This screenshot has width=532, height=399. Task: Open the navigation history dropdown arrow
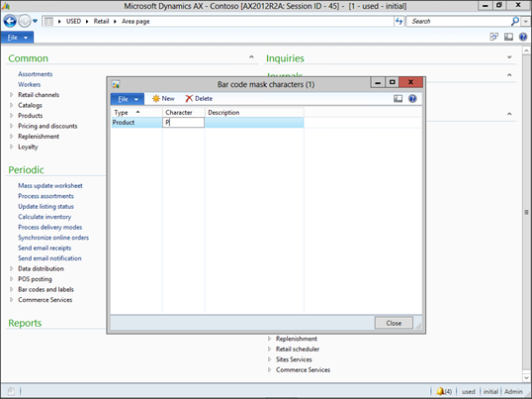[x=35, y=21]
